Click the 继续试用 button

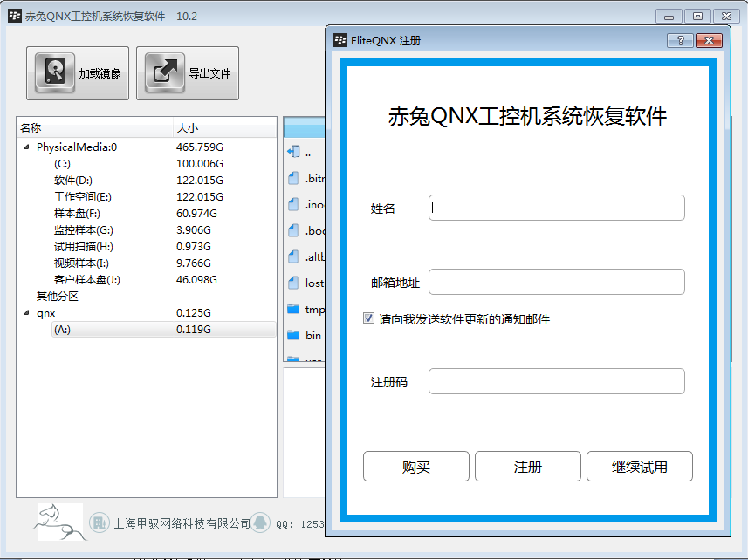click(639, 467)
